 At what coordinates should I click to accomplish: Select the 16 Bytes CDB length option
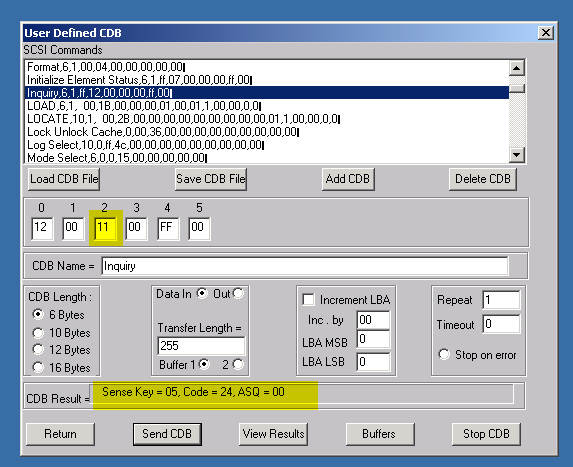[x=38, y=367]
